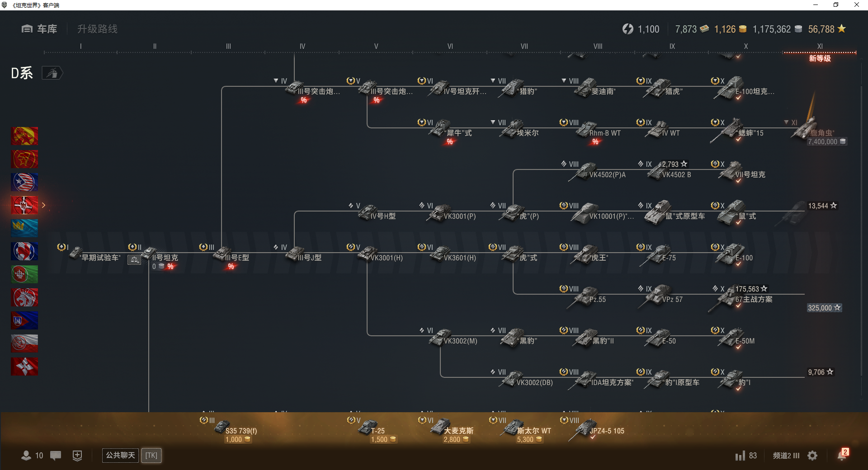The height and width of the screenshot is (470, 868).
Task: Open the chat bubble icon
Action: pos(56,456)
